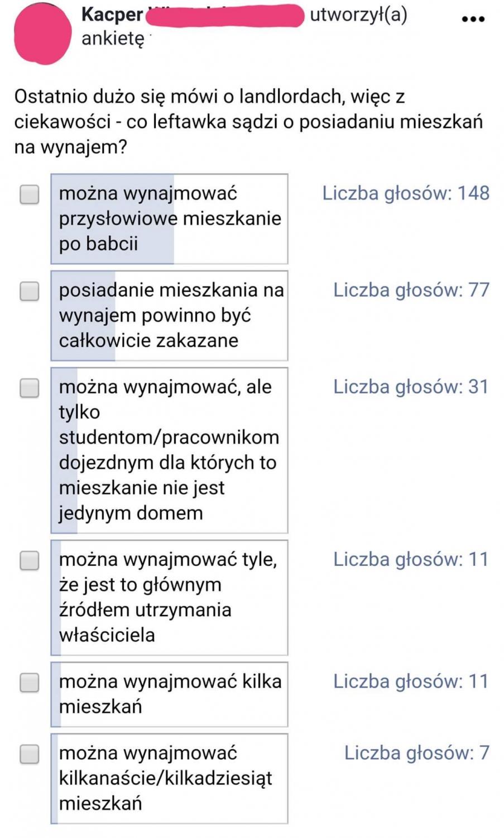Select the 'źródłem utrzymania właściciela' answer box
The image size is (504, 838).
(x=170, y=597)
